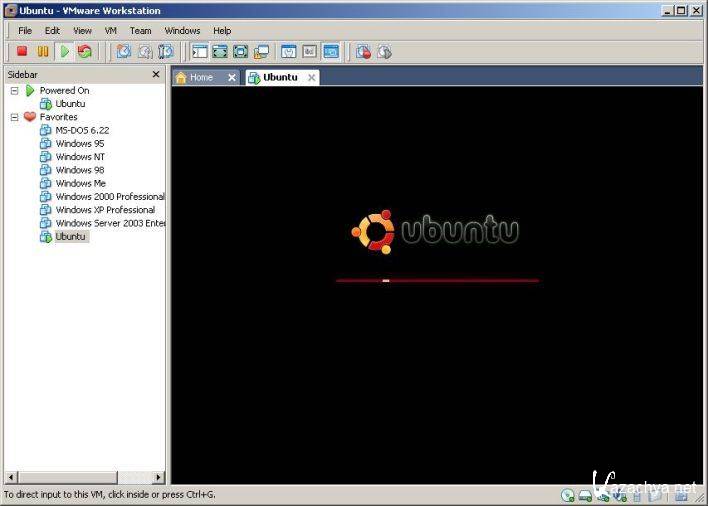Close the Sidebar panel with X
The image size is (708, 506).
[155, 74]
